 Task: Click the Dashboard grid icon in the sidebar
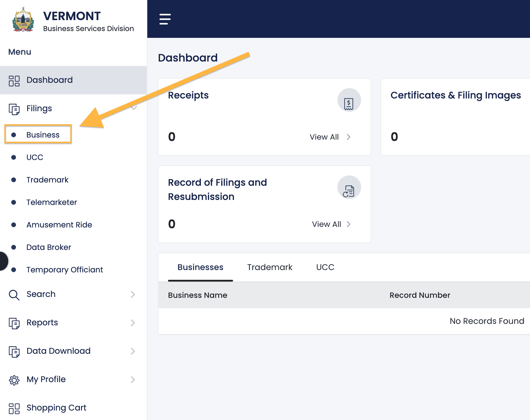[x=14, y=80]
